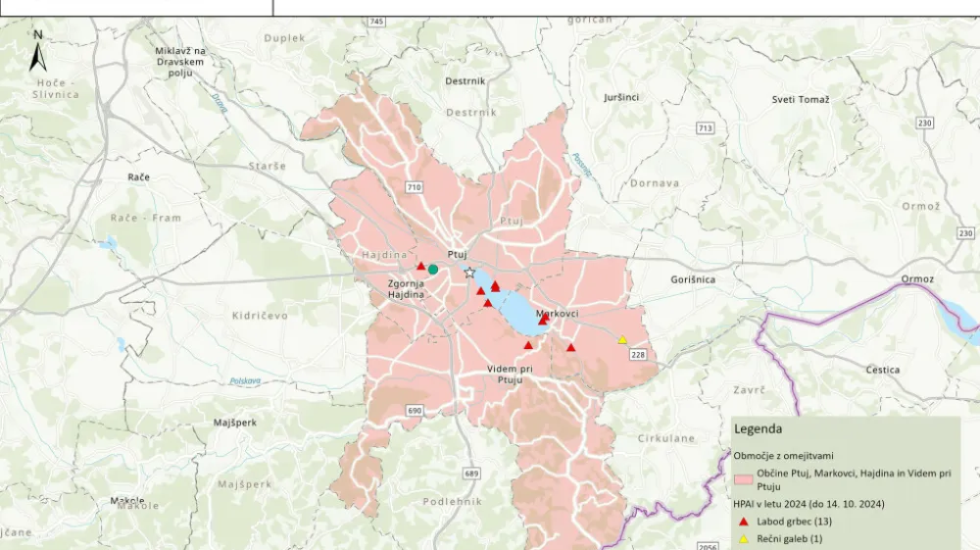
Task: Click the road 690 shield marker
Action: point(414,410)
